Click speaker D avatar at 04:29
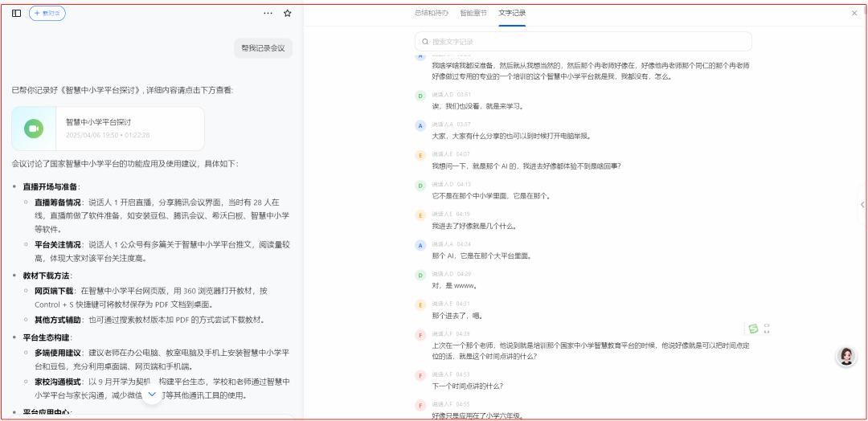This screenshot has width=868, height=421. click(x=420, y=275)
